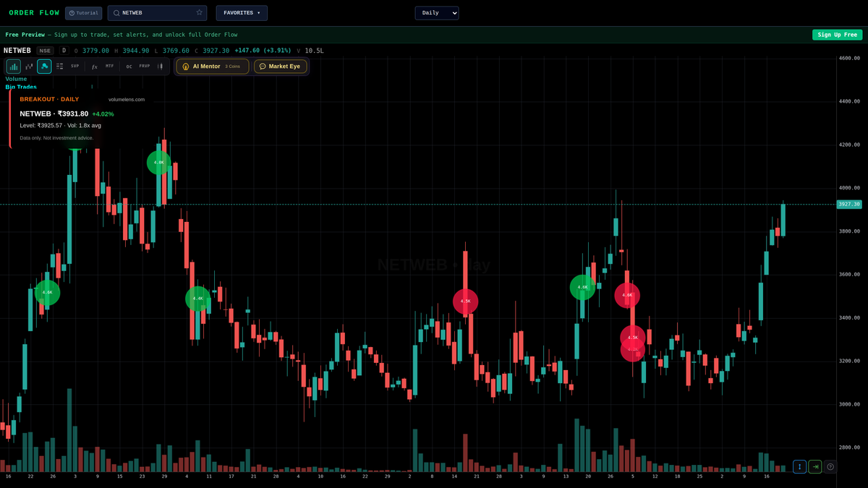
Task: Open the help icon near bottom right
Action: [x=830, y=466]
